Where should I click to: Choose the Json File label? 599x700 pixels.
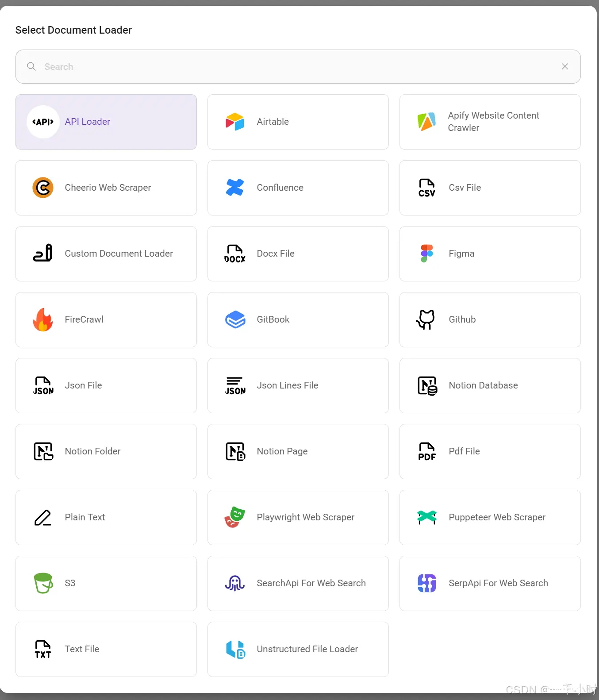(83, 385)
